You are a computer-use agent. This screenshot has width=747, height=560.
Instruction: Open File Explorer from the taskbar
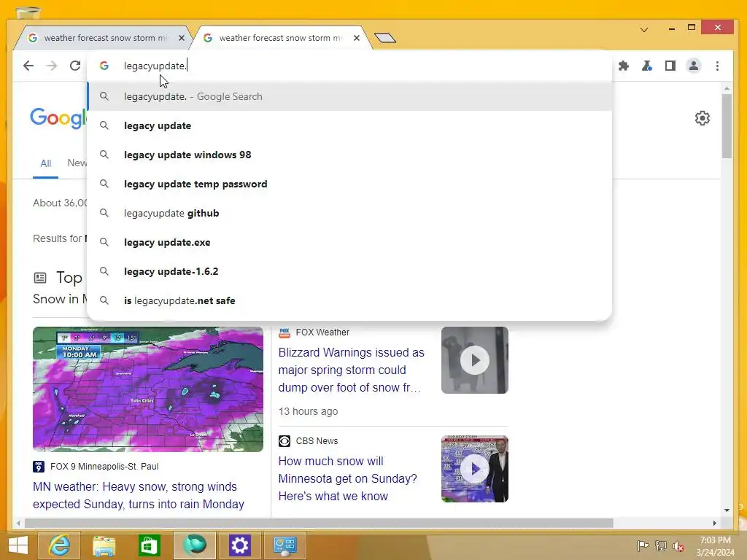(104, 545)
